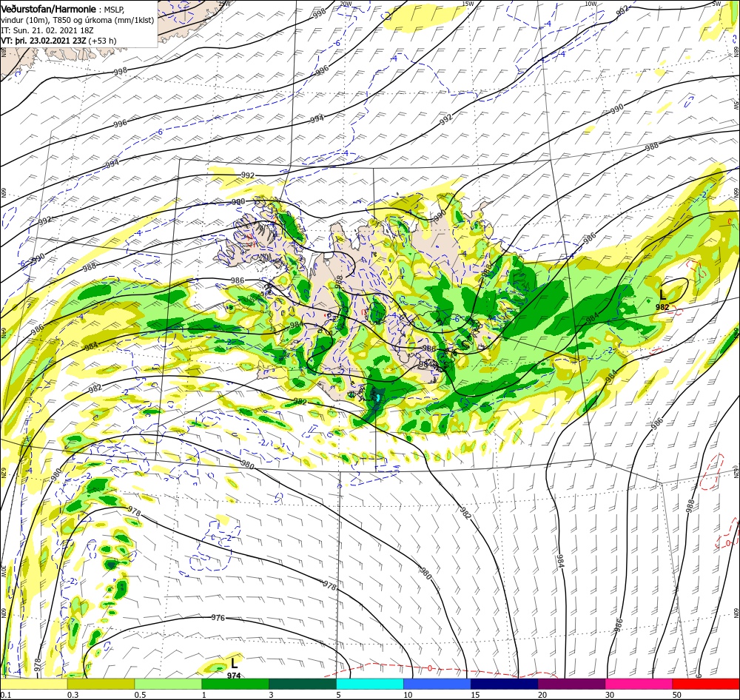Click the purple 20 mm legend swatch
The image size is (740, 700).
[x=571, y=684]
